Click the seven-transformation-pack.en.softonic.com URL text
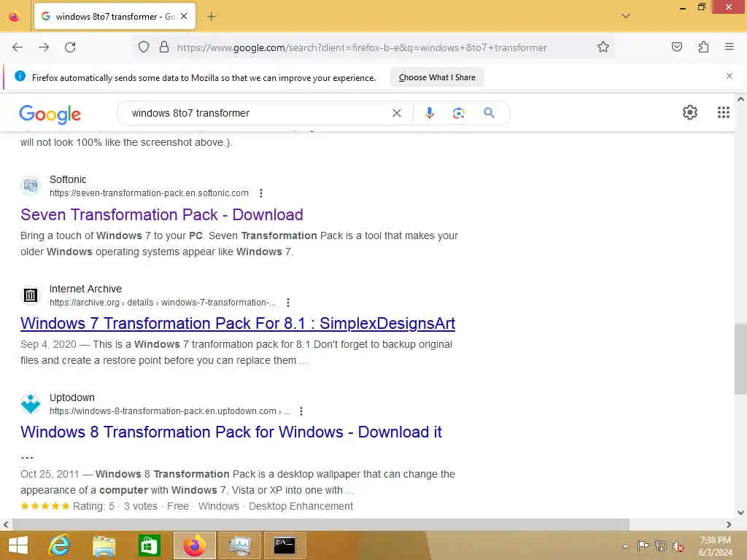 (149, 193)
